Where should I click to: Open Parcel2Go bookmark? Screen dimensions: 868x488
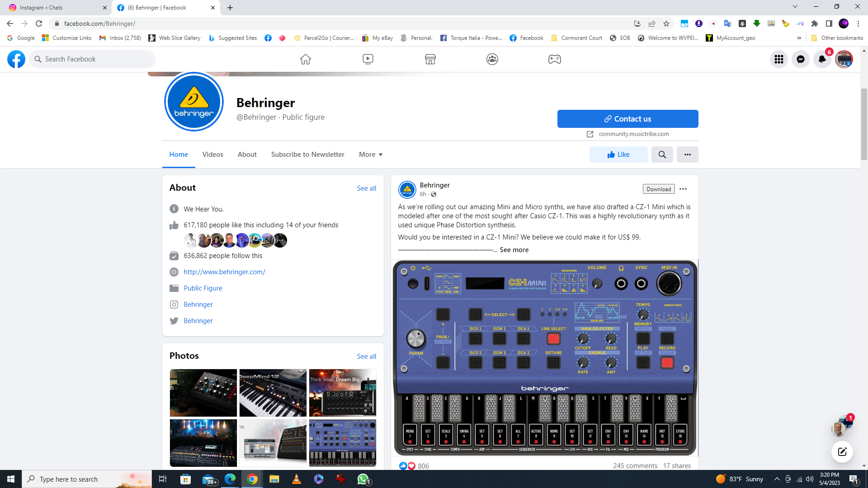(x=324, y=38)
